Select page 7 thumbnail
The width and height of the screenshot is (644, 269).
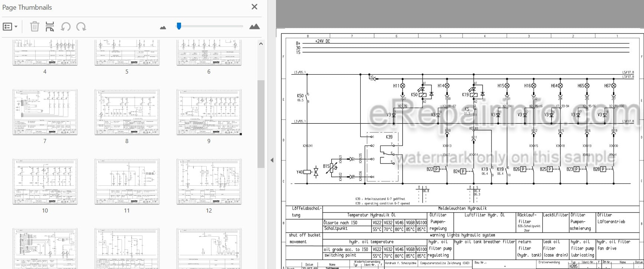click(x=45, y=112)
